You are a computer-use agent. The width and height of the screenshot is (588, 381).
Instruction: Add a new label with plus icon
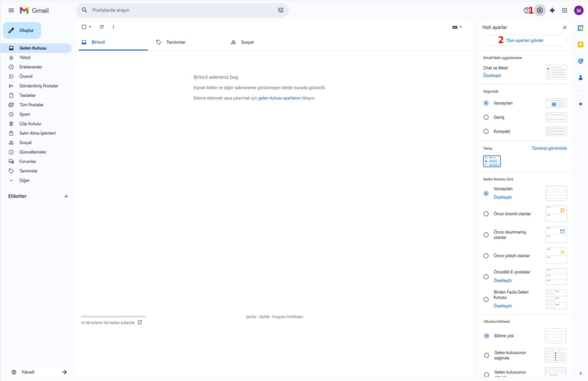pos(66,196)
